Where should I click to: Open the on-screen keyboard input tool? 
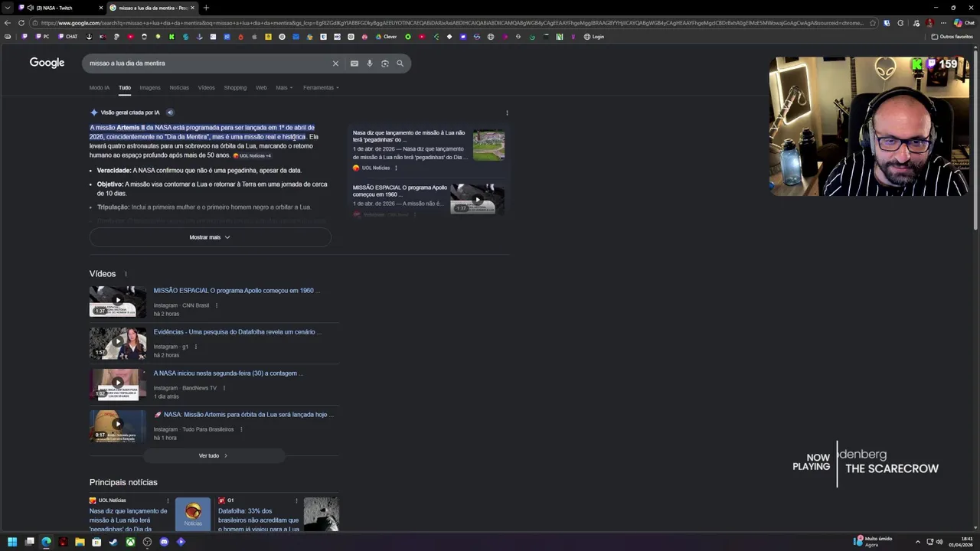pyautogui.click(x=354, y=64)
